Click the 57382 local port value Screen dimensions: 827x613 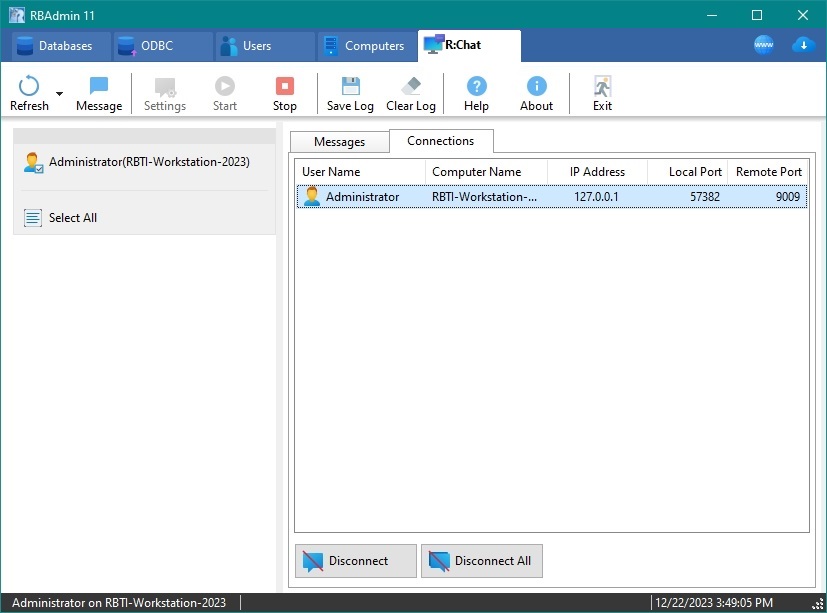coord(705,197)
